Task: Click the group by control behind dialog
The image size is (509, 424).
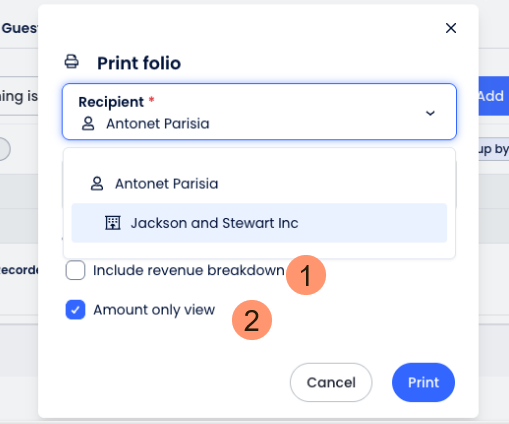Action: (494, 149)
